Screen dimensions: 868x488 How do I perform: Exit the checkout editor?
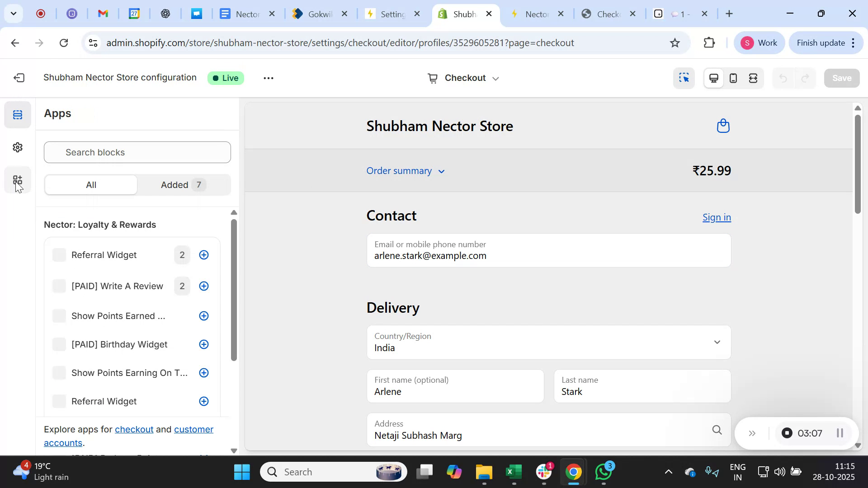tap(19, 78)
